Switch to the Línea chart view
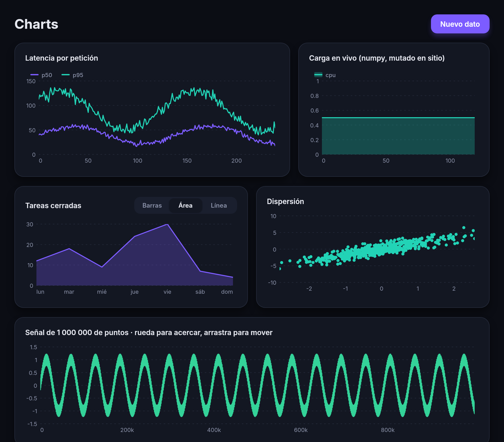504x442 pixels. click(219, 205)
